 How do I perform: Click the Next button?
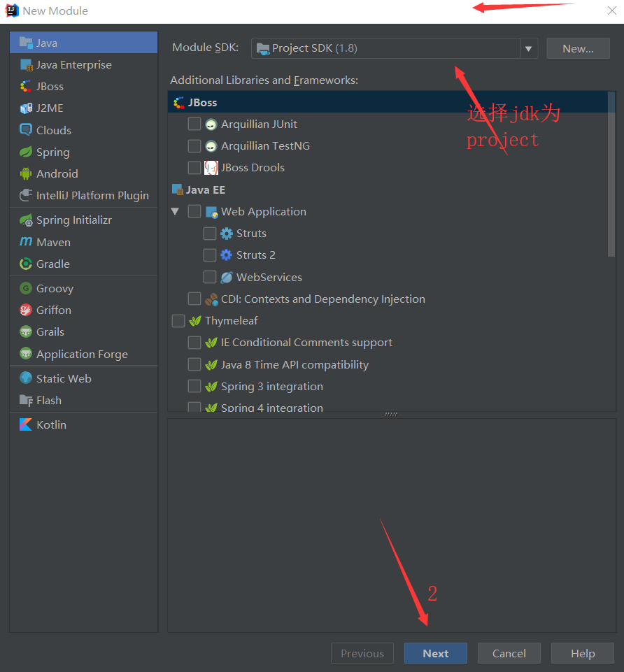tap(435, 652)
